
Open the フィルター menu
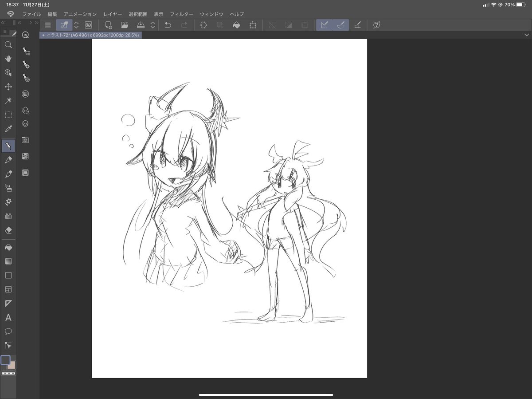182,14
